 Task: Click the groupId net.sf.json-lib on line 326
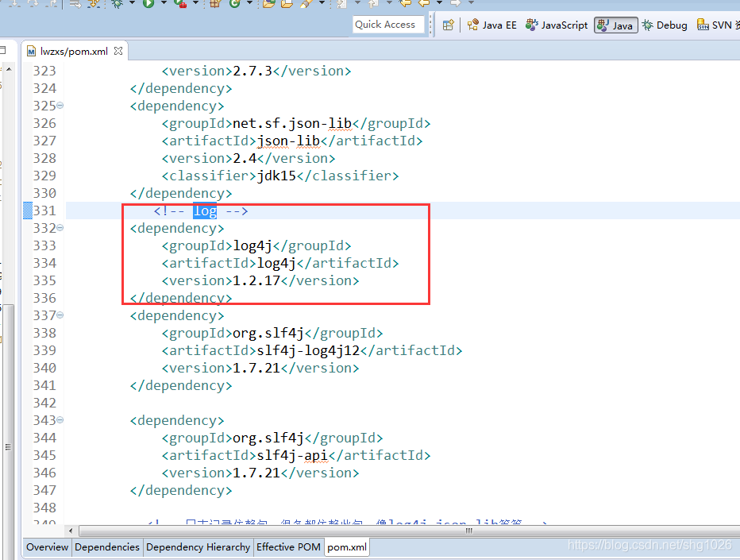(x=292, y=123)
